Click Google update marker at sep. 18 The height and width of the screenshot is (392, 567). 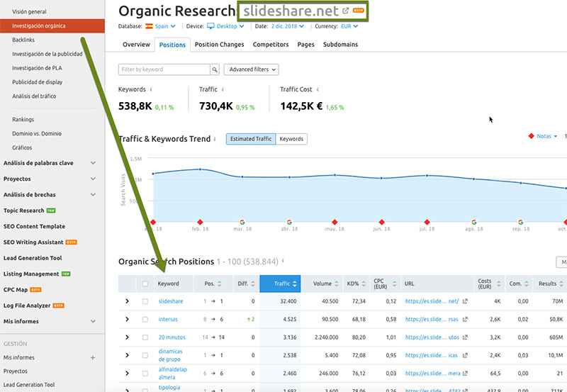520,222
